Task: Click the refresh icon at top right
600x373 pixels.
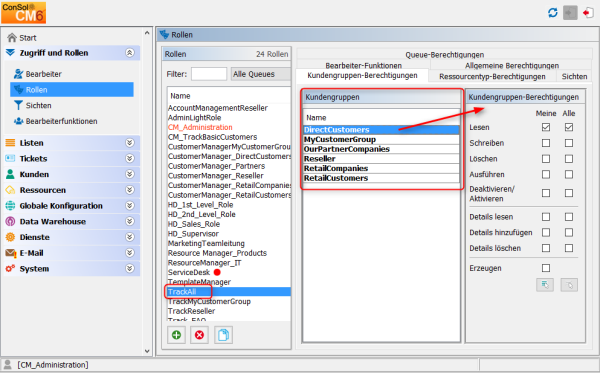Action: [x=553, y=13]
